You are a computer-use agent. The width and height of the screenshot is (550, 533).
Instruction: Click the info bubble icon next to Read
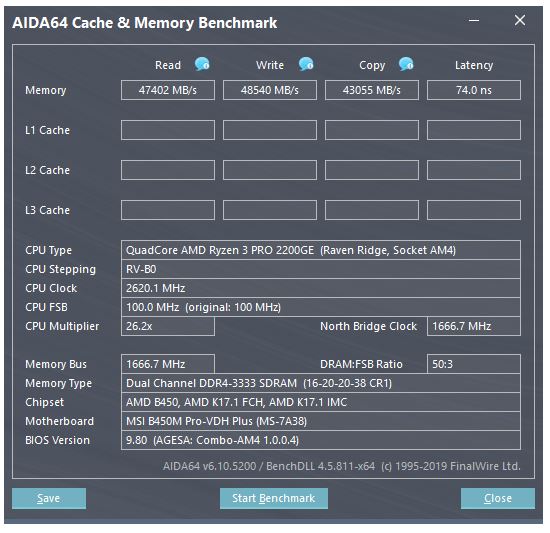point(202,64)
